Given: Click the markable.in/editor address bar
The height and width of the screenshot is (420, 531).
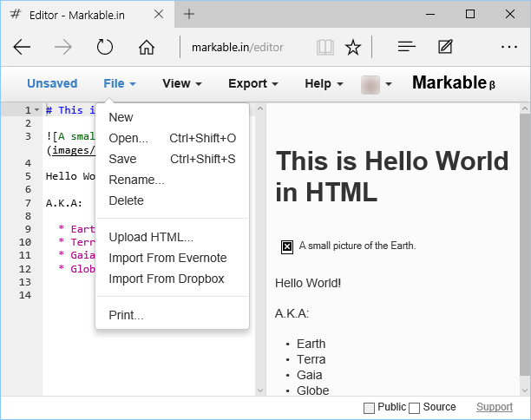Looking at the screenshot, I should (238, 47).
